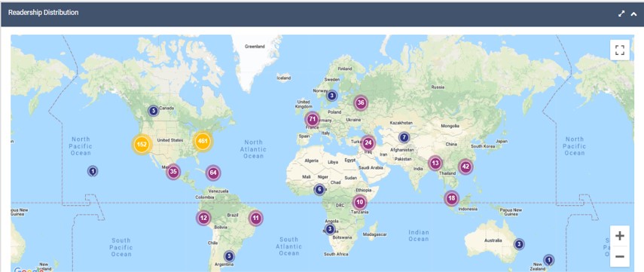Zoom in on the map

(620, 236)
